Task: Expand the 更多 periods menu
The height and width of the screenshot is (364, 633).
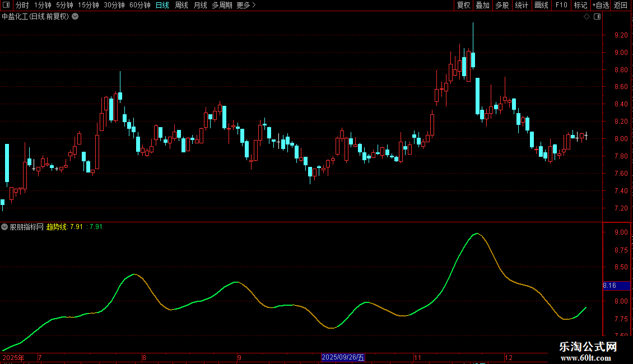Action: [246, 5]
